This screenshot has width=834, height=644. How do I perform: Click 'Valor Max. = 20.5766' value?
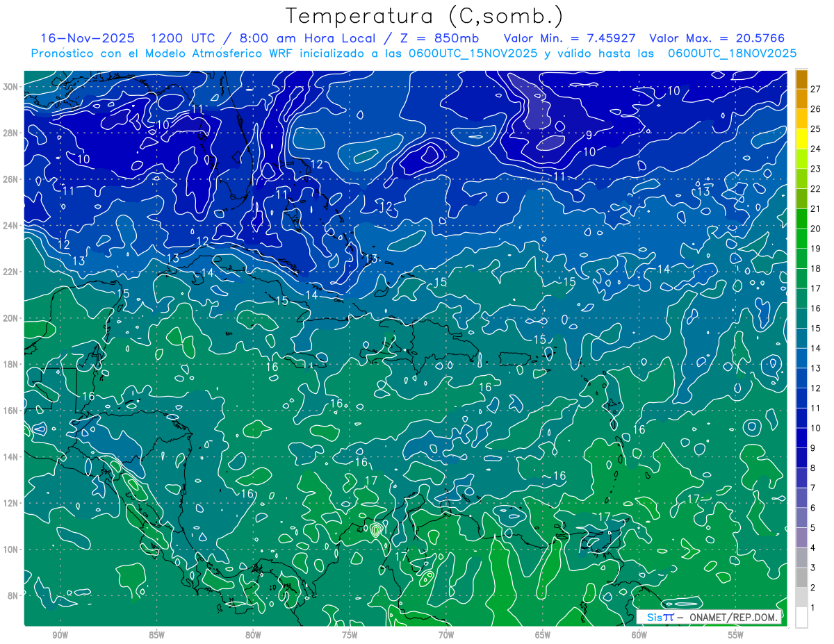(x=717, y=38)
